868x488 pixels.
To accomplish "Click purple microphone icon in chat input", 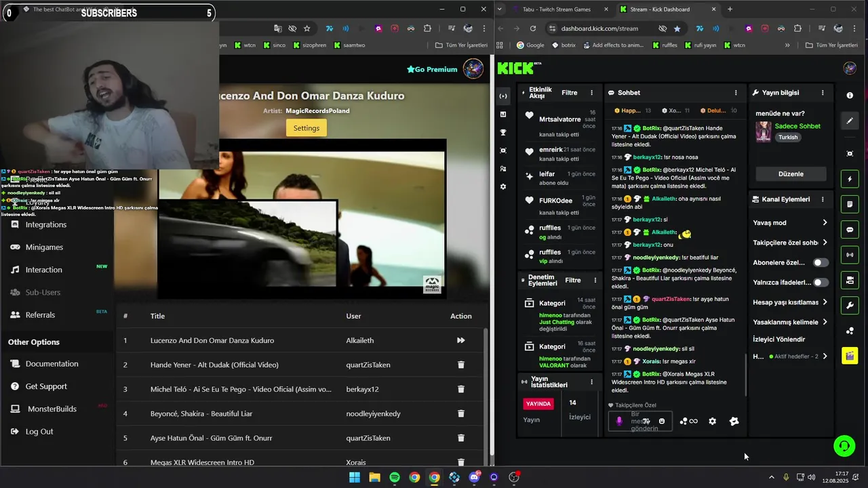I will click(x=618, y=421).
